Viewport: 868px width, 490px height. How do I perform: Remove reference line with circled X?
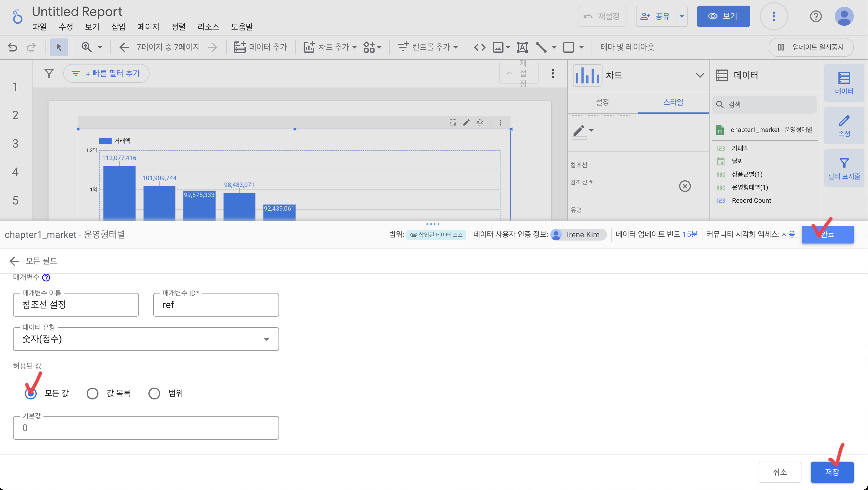(x=684, y=186)
